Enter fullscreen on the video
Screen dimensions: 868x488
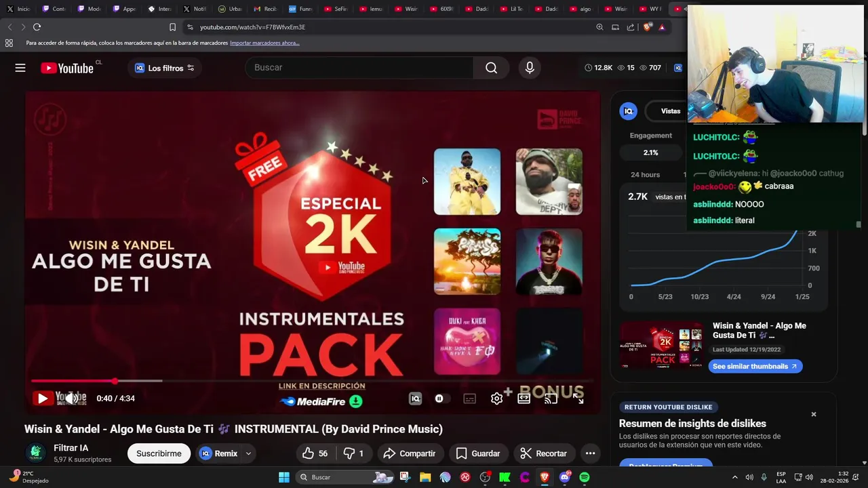point(578,399)
